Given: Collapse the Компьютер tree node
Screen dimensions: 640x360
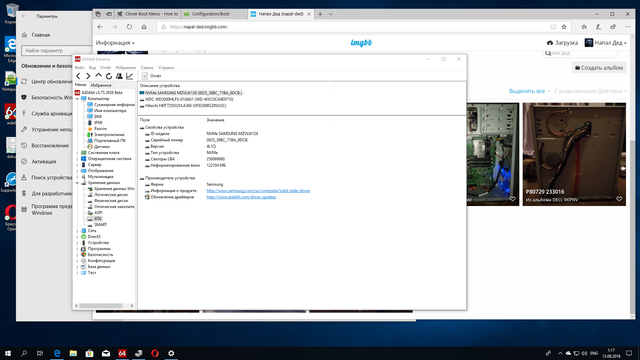Looking at the screenshot, I should tap(77, 99).
